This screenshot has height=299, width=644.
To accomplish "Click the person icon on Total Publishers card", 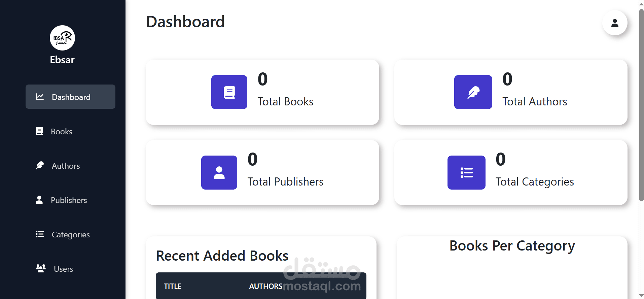I will tap(219, 172).
